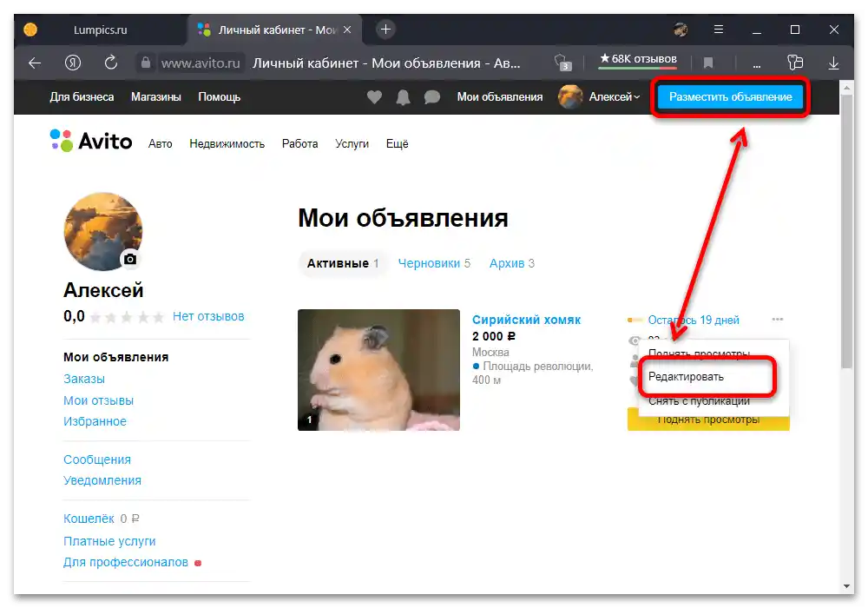Viewport: 868px width, 608px height.
Task: Switch to Черновики tab
Action: 434,263
